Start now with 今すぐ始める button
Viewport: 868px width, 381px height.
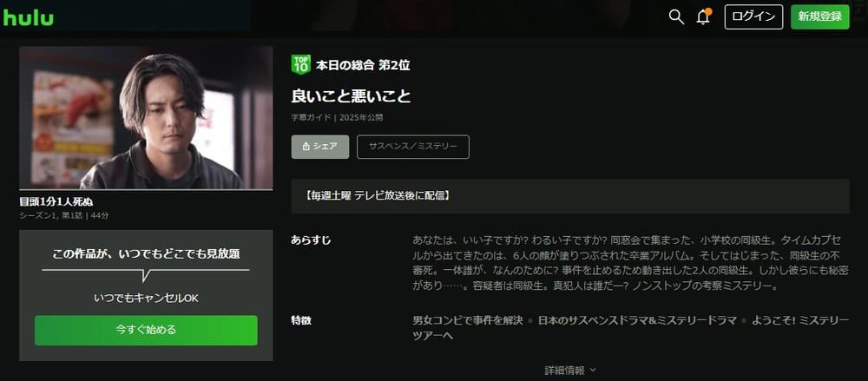[x=146, y=330]
